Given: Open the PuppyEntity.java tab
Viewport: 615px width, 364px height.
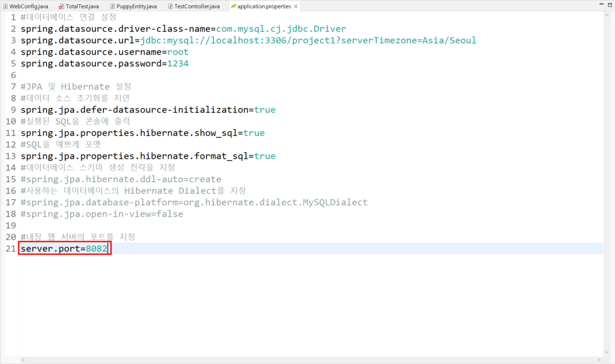Looking at the screenshot, I should (x=136, y=6).
